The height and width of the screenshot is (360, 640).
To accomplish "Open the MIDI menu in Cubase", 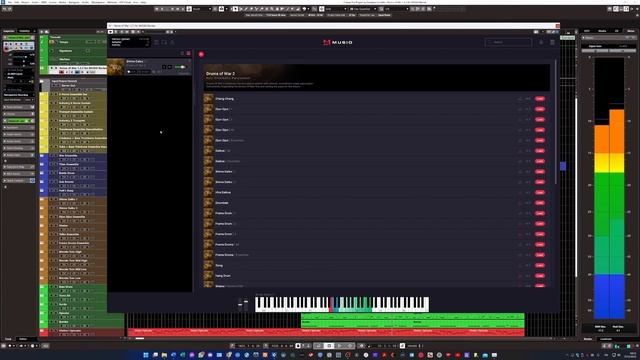I will 44,2.
